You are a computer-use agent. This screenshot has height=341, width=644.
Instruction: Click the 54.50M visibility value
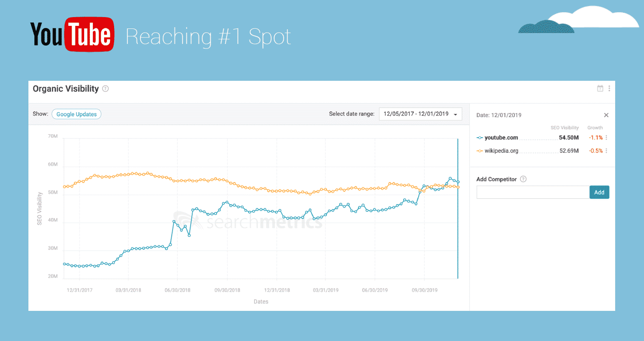(x=569, y=138)
